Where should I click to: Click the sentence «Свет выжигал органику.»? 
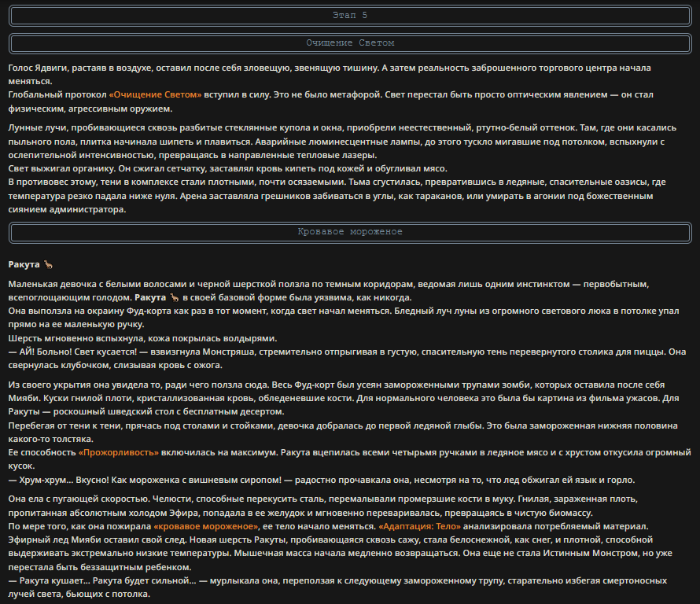point(62,169)
